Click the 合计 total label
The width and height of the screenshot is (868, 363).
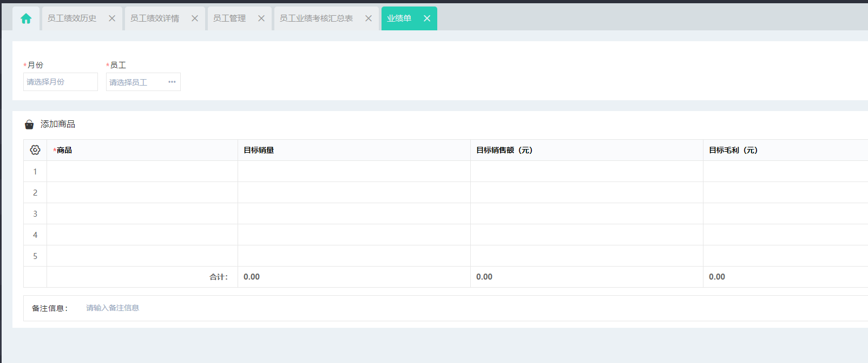[219, 277]
